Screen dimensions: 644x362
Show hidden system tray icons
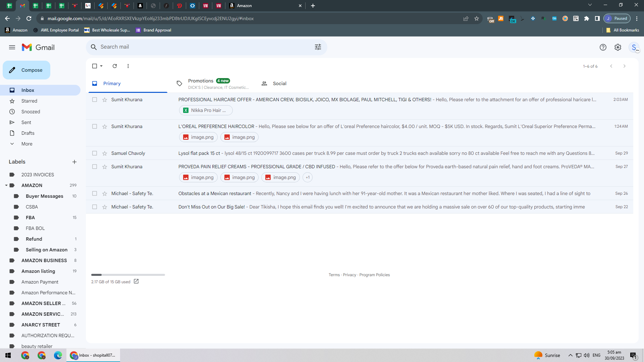click(571, 355)
